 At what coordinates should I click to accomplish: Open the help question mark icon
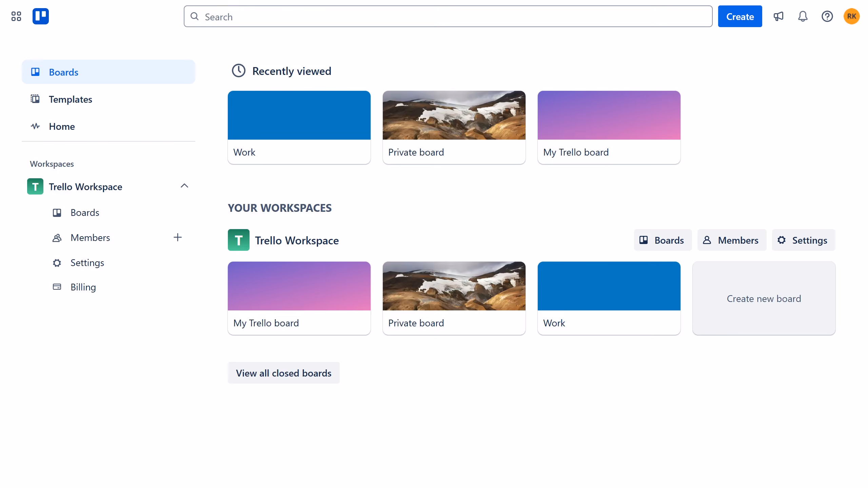point(827,16)
